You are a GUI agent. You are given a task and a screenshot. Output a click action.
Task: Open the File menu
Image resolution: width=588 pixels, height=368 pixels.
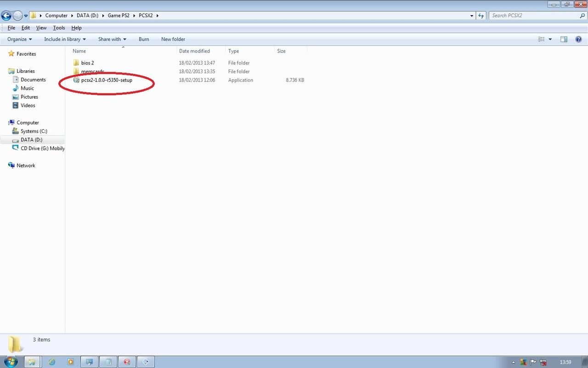point(11,28)
